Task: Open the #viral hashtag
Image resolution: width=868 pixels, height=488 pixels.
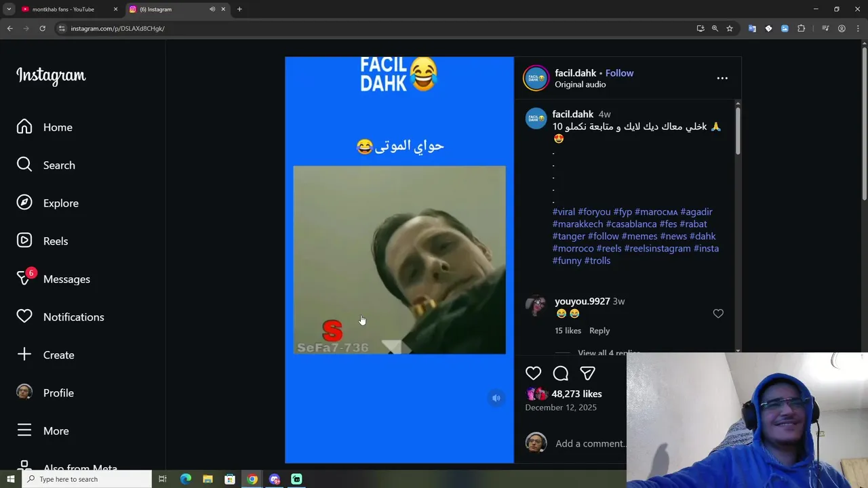Action: click(x=564, y=212)
